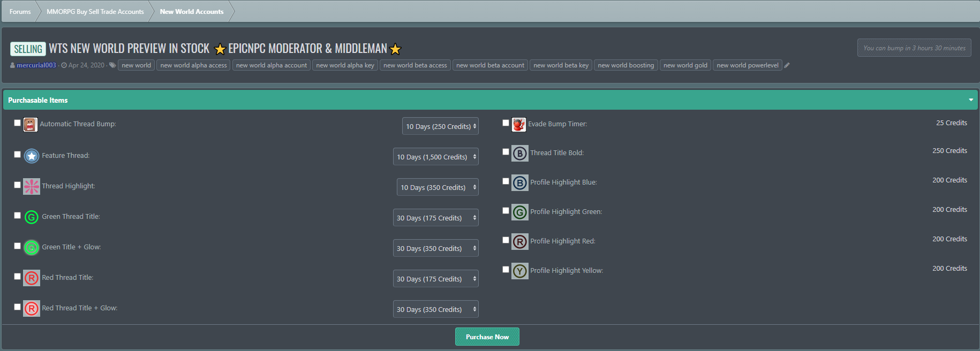Screen dimensions: 980x351
Task: Click the "new world beta access" tag
Action: tap(415, 65)
